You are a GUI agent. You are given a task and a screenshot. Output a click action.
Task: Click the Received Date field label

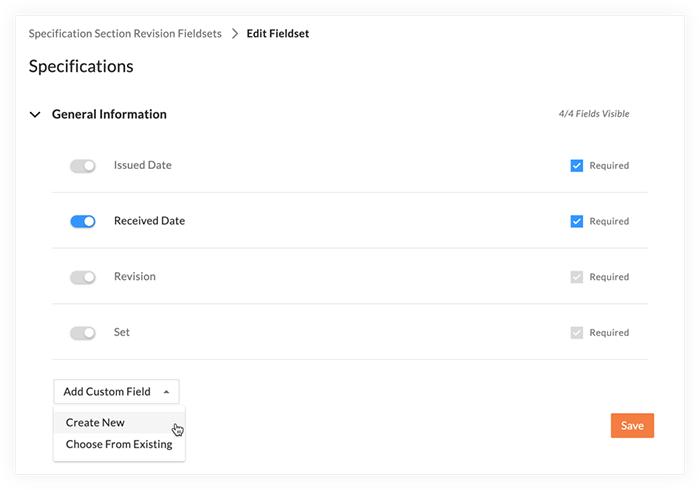click(x=150, y=221)
